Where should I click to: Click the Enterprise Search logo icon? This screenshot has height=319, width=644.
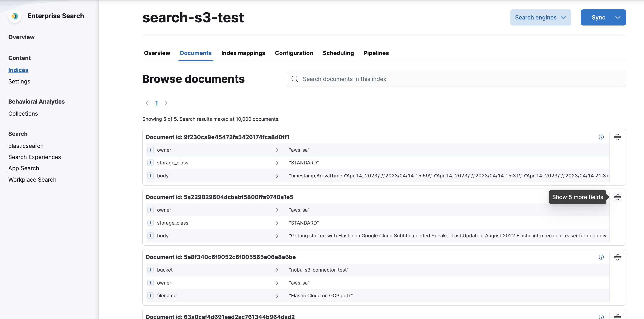(x=15, y=16)
